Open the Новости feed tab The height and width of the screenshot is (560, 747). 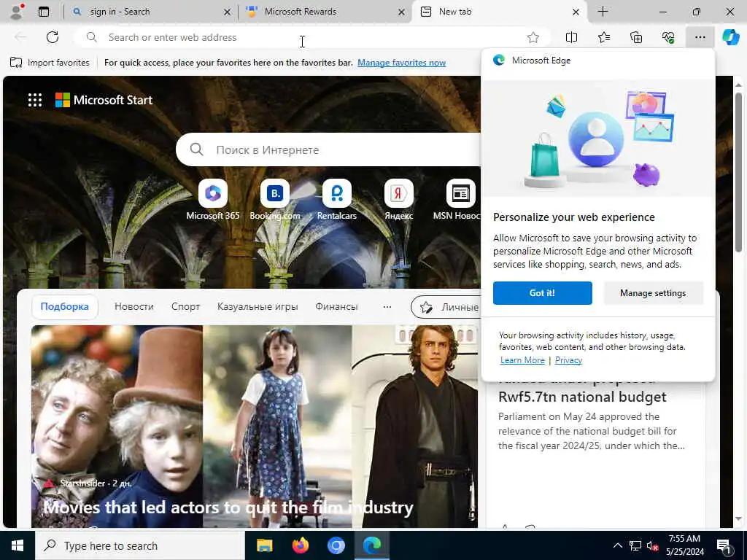click(134, 307)
